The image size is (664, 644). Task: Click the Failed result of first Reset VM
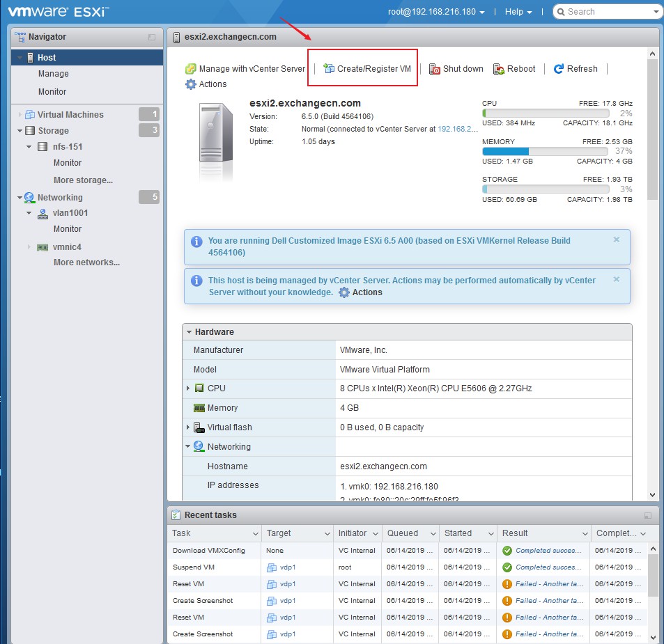click(x=549, y=584)
